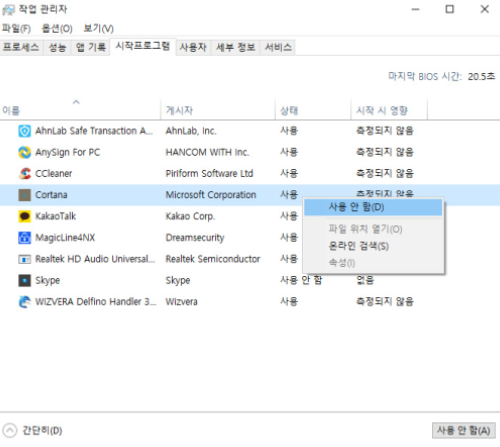This screenshot has height=447, width=500.
Task: Click publisher Piriform Software Ltd
Action: [209, 174]
